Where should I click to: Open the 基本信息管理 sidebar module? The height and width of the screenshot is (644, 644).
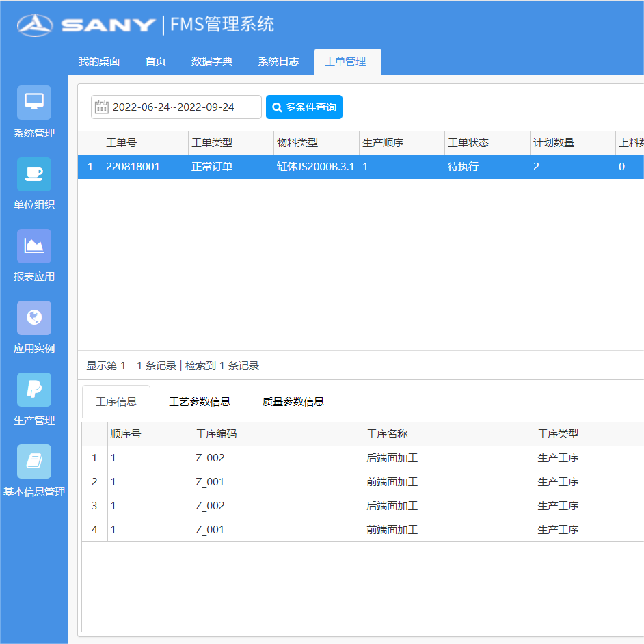(x=33, y=470)
